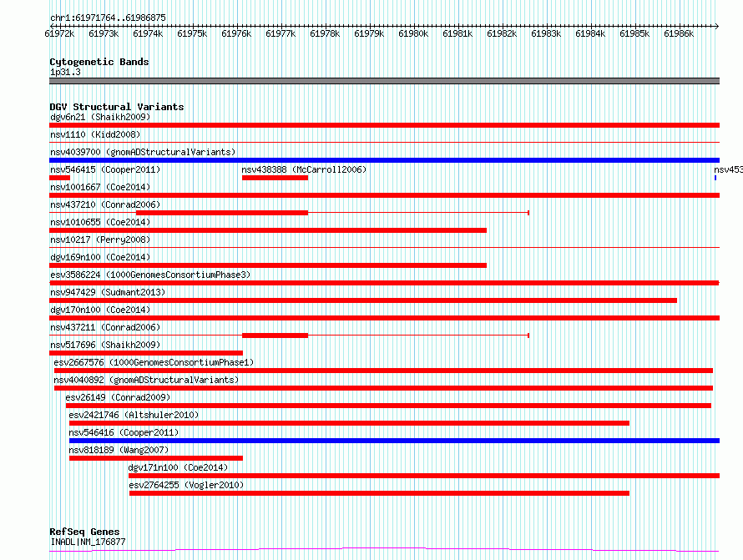The width and height of the screenshot is (743, 560).
Task: Click the nsv437210 (Conrad2006) label
Action: [x=105, y=204]
